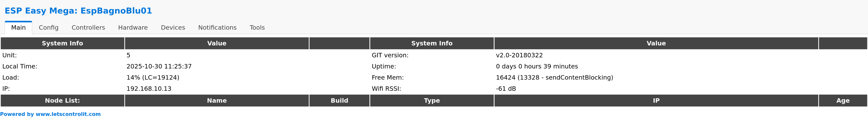The width and height of the screenshot is (868, 120).
Task: Click the IP address 192.168.10.13
Action: pyautogui.click(x=149, y=89)
